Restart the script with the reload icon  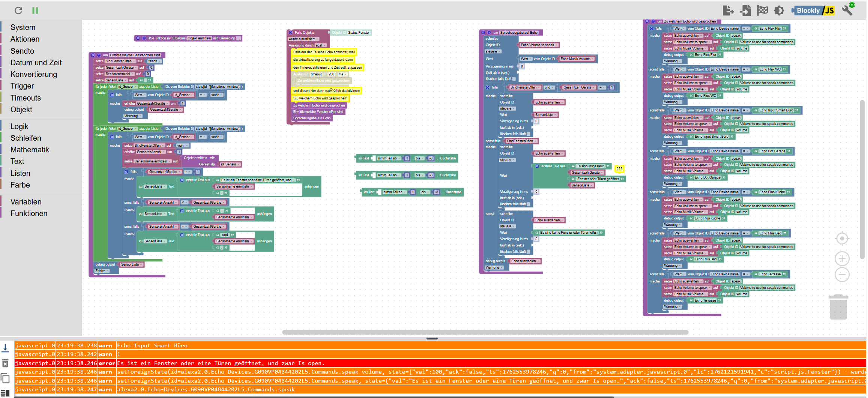(x=18, y=11)
